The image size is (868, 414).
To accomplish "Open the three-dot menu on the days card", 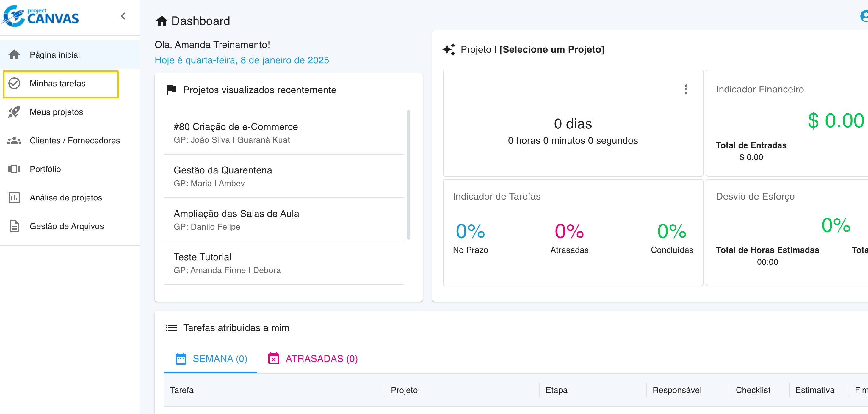I will pyautogui.click(x=686, y=89).
